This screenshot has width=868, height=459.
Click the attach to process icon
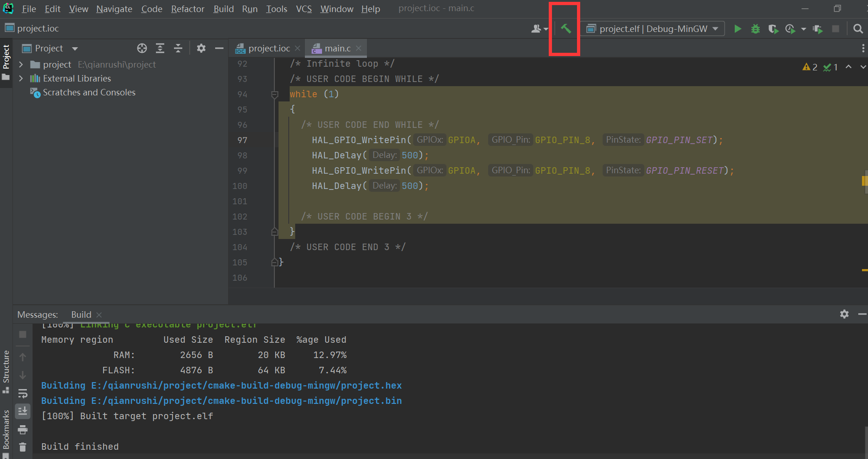(x=818, y=29)
